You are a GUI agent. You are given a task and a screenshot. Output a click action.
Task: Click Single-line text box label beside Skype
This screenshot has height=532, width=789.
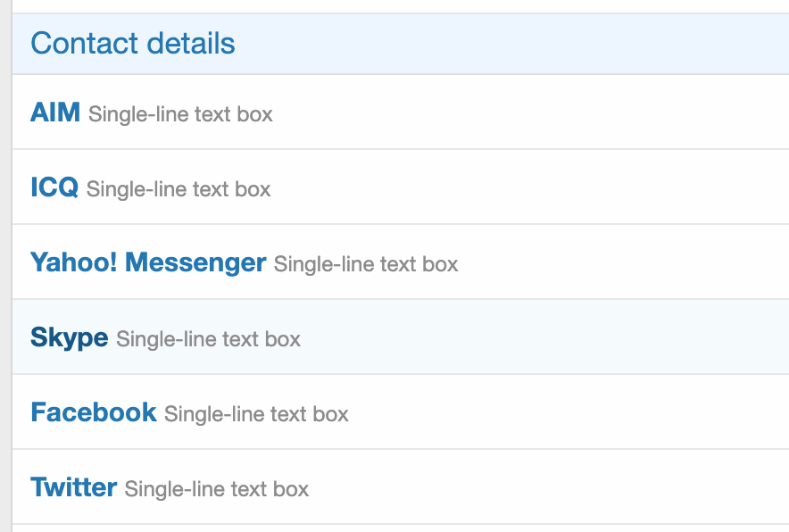pyautogui.click(x=209, y=339)
